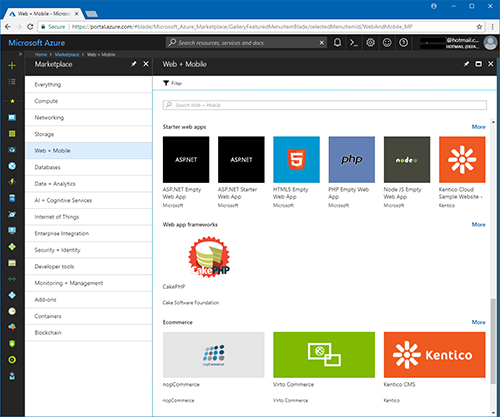The width and height of the screenshot is (500, 417).
Task: Pick the Node JS Empty Web App tile
Action: [407, 159]
